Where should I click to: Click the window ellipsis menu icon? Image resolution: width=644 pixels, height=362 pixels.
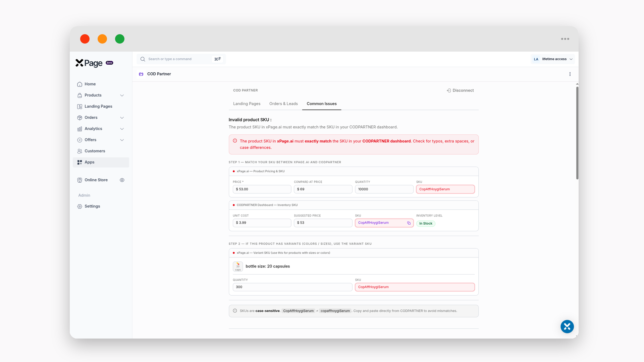(x=565, y=39)
